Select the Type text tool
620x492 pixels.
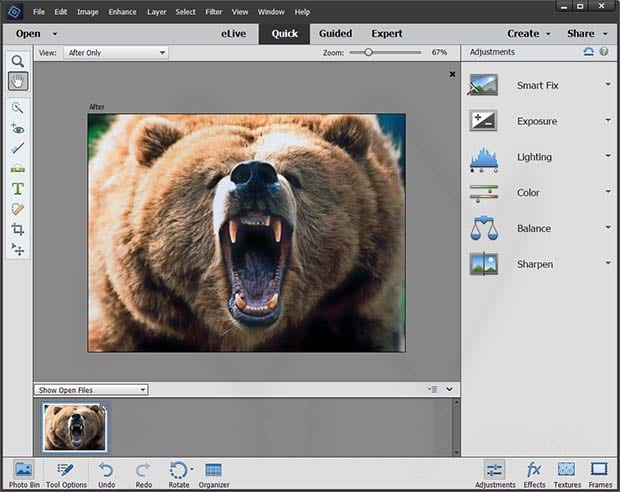pyautogui.click(x=18, y=189)
